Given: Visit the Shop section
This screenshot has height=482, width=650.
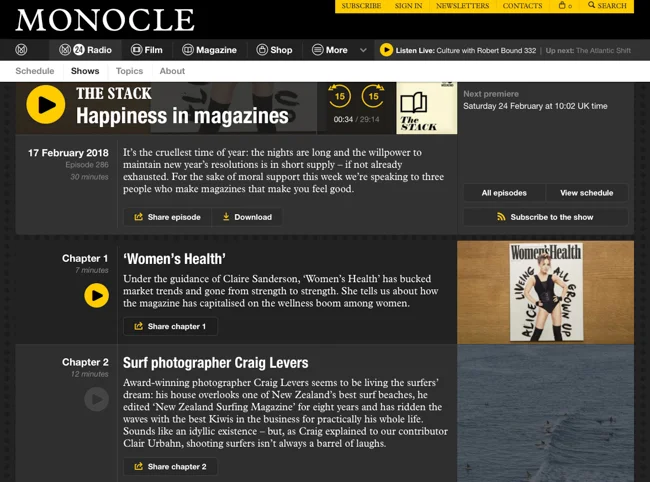Looking at the screenshot, I should 274,50.
